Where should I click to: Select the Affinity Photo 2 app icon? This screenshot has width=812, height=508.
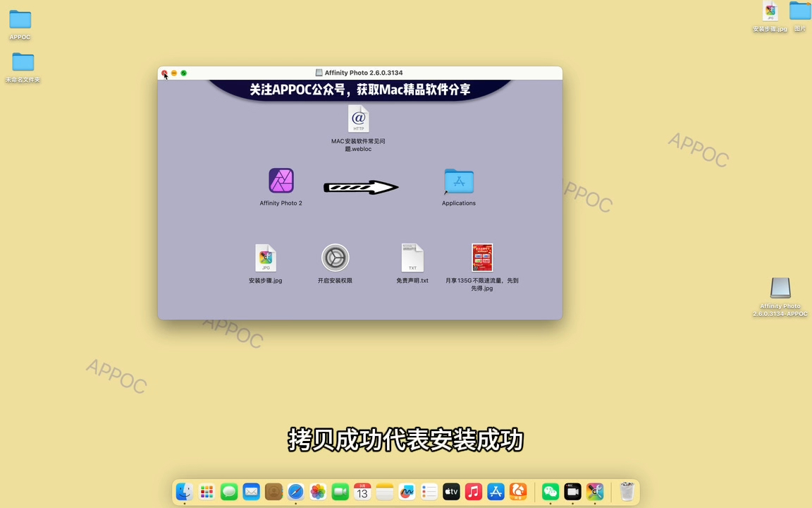(x=281, y=181)
